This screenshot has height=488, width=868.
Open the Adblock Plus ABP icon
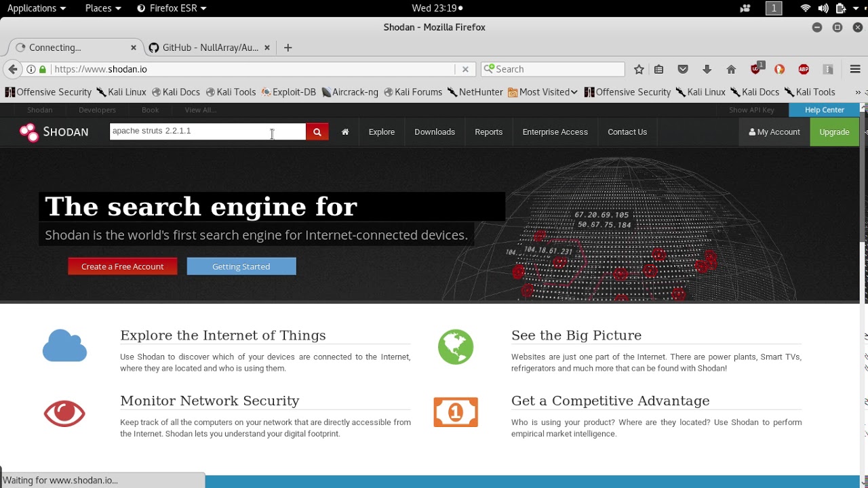tap(804, 69)
